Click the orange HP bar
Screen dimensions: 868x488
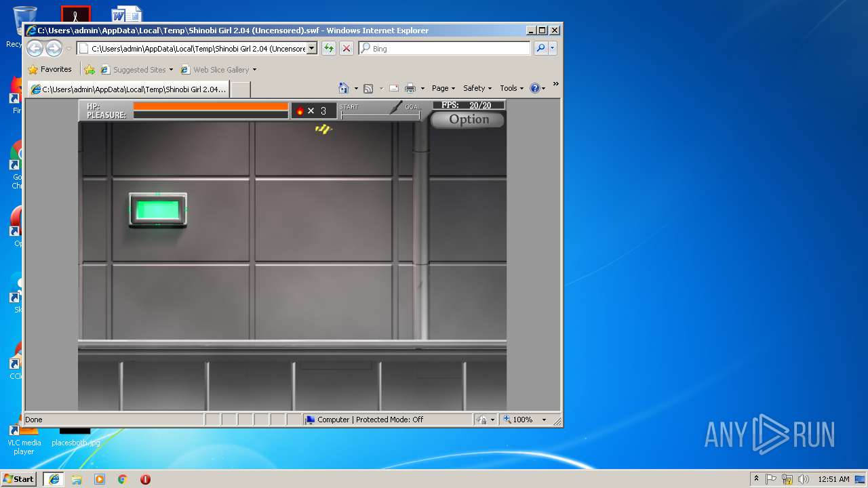click(x=211, y=106)
